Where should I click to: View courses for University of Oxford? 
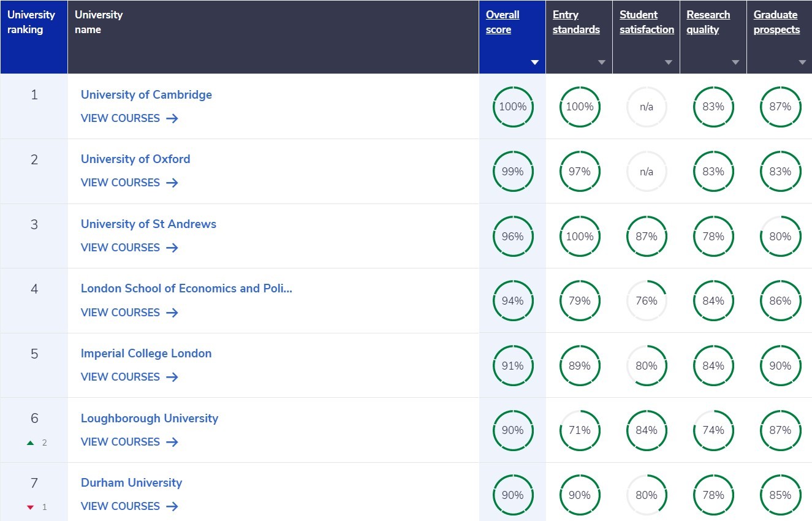(129, 183)
